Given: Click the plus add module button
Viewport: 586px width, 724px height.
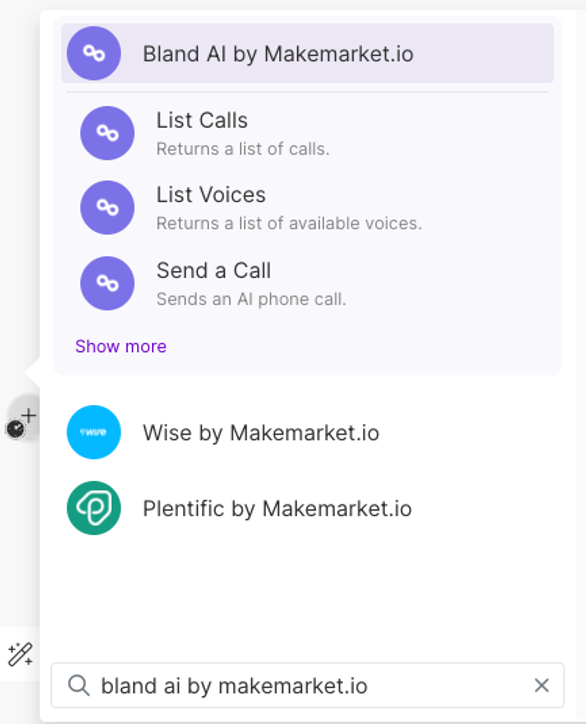Looking at the screenshot, I should point(29,416).
